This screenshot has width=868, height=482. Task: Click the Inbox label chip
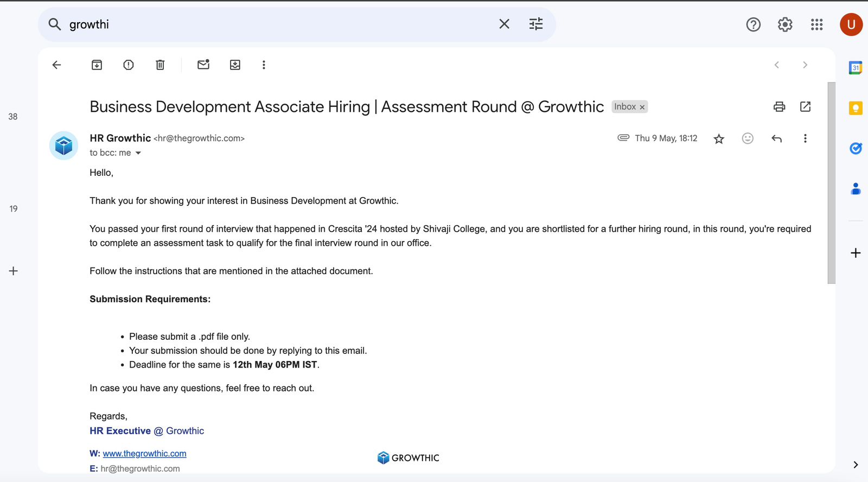pos(625,107)
